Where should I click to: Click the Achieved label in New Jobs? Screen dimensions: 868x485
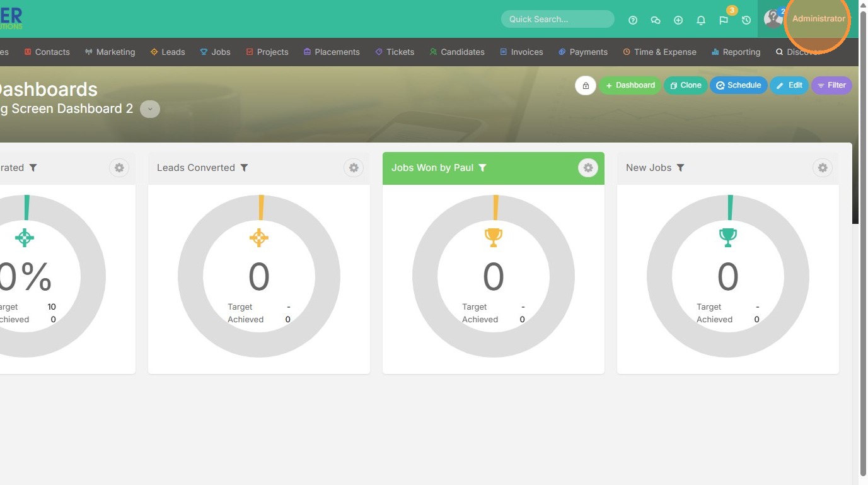pos(715,320)
